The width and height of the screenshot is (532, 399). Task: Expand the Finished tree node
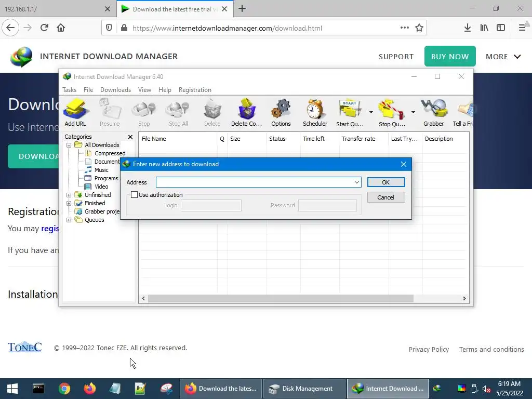69,203
